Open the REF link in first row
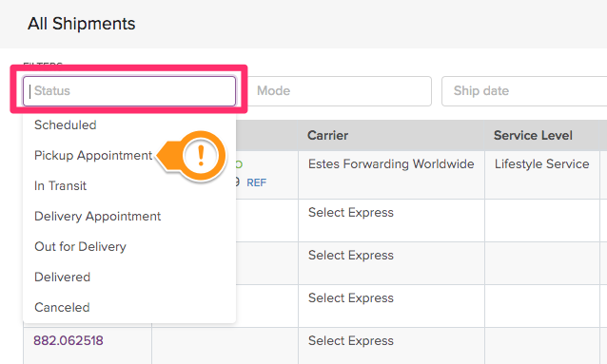 pos(256,182)
